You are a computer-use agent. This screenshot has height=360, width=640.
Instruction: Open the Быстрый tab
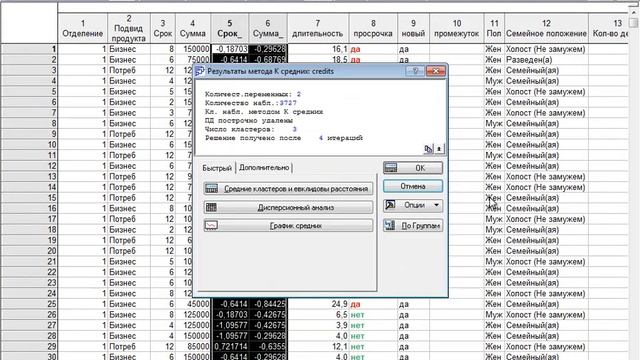(x=217, y=168)
